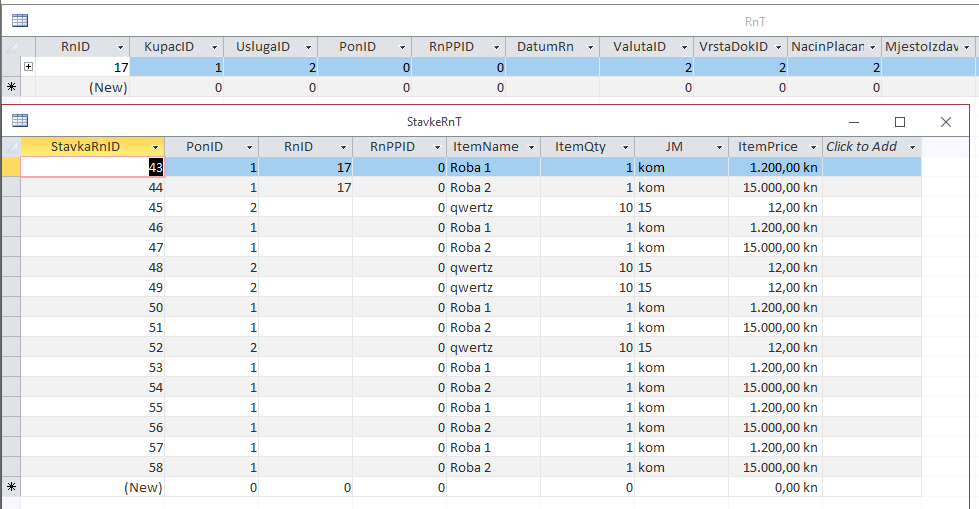Select the new-record asterisk row in StavkeRnT
Screen dimensions: 979x509
coord(11,487)
